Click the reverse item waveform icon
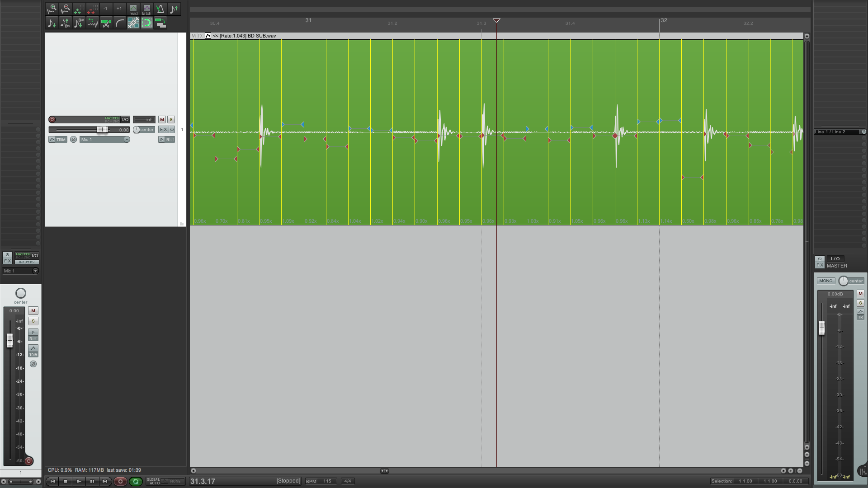Image resolution: width=868 pixels, height=488 pixels. tap(93, 23)
